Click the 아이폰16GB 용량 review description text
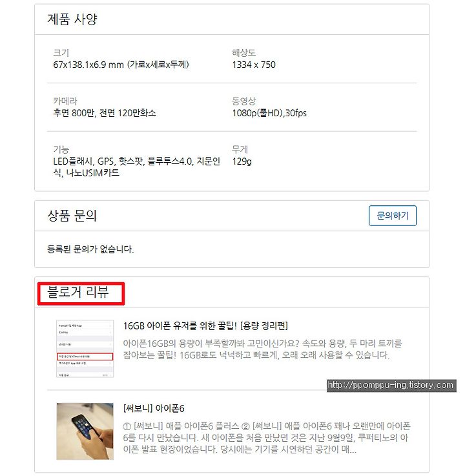 click(262, 349)
